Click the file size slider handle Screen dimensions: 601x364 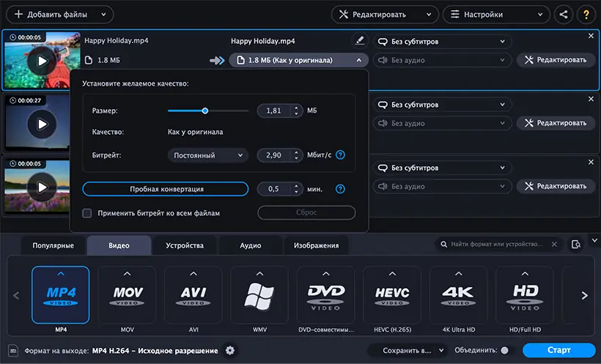pos(205,111)
